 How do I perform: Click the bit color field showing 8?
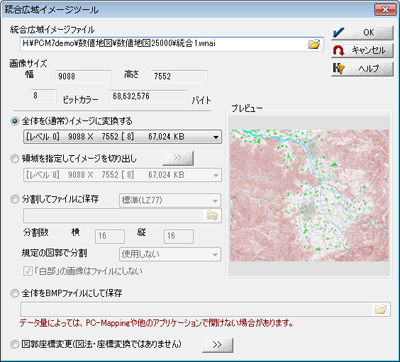pos(43,96)
